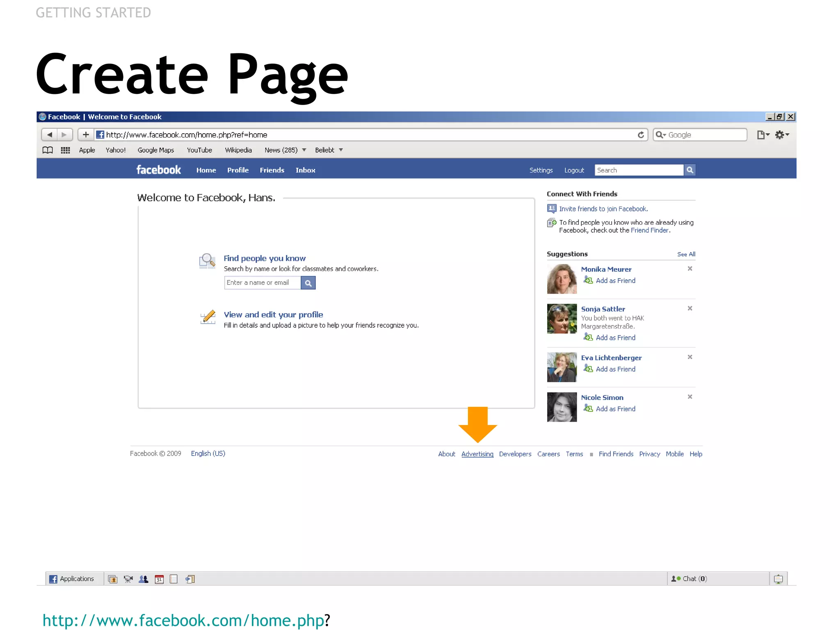Open Groups app in bottom bar

pos(144,579)
